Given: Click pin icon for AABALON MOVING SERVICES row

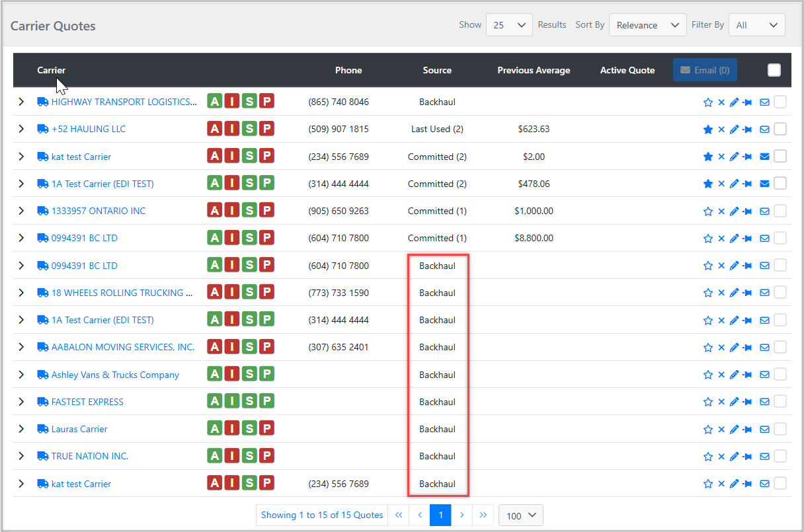Looking at the screenshot, I should (748, 348).
